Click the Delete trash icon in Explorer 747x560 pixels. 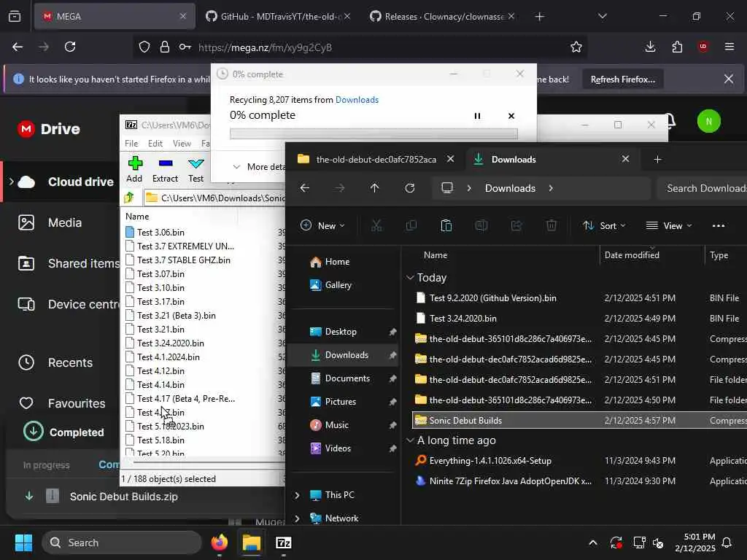[x=551, y=226]
